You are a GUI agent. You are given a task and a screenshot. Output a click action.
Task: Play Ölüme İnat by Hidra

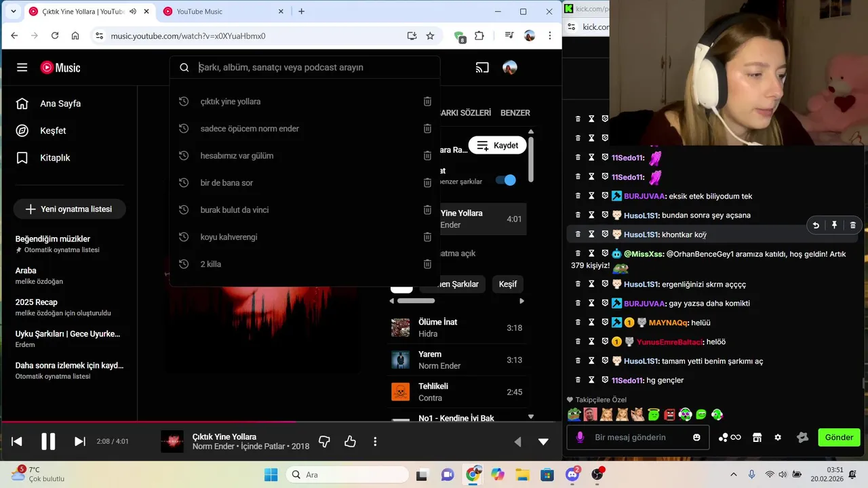pyautogui.click(x=458, y=328)
